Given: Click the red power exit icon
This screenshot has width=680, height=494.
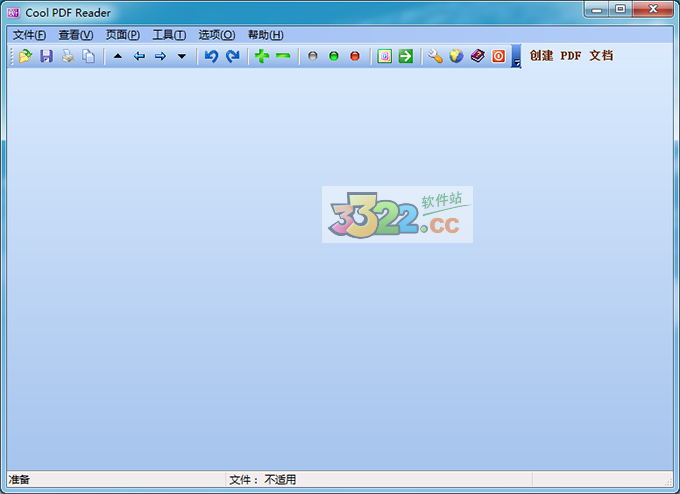Looking at the screenshot, I should click(499, 56).
